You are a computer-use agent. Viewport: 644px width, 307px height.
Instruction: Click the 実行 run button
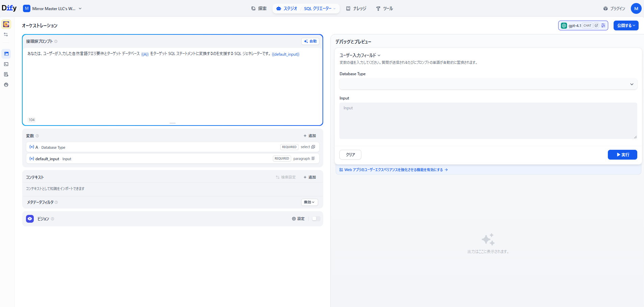(622, 155)
